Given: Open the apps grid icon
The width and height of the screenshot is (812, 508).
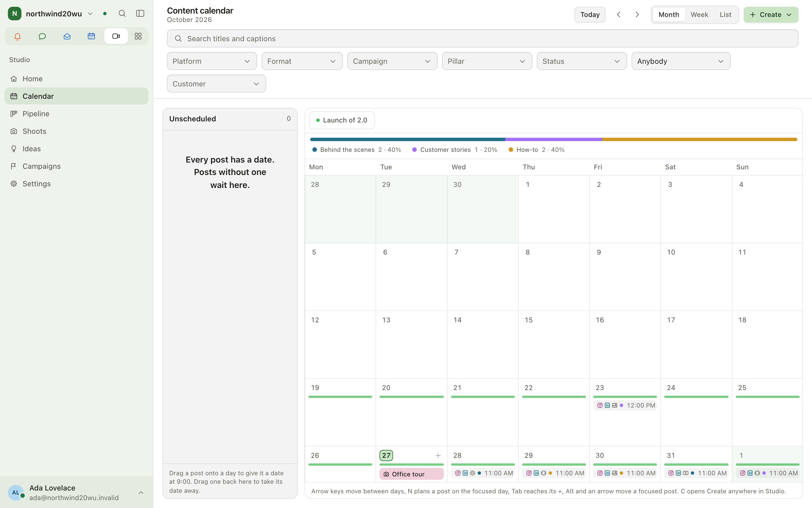Looking at the screenshot, I should pyautogui.click(x=138, y=36).
